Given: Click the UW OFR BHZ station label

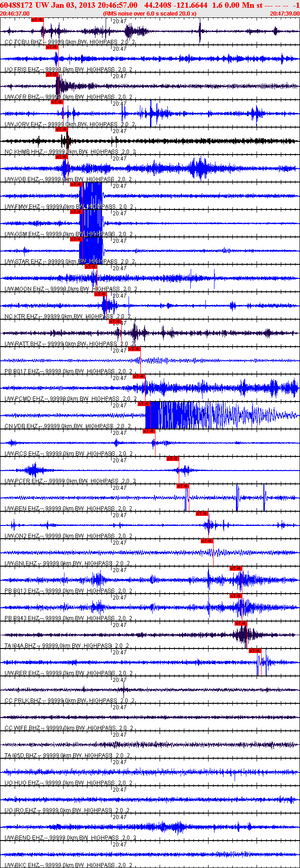Looking at the screenshot, I should click(x=22, y=97).
